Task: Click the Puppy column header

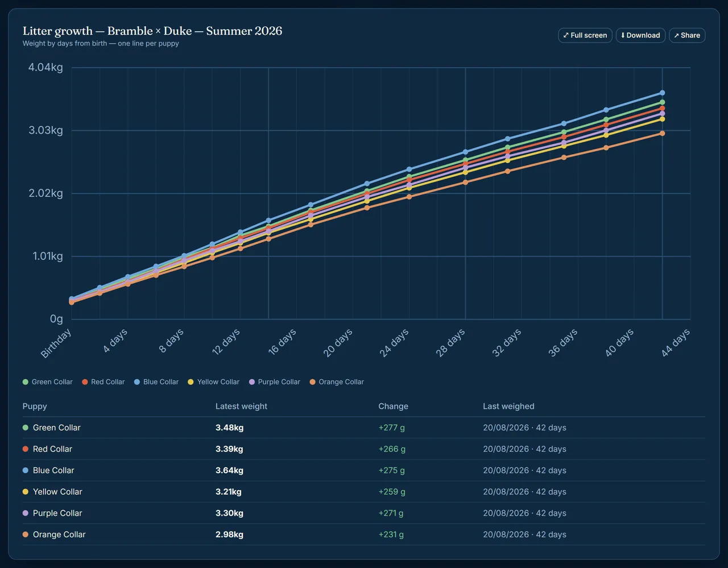Action: [35, 407]
